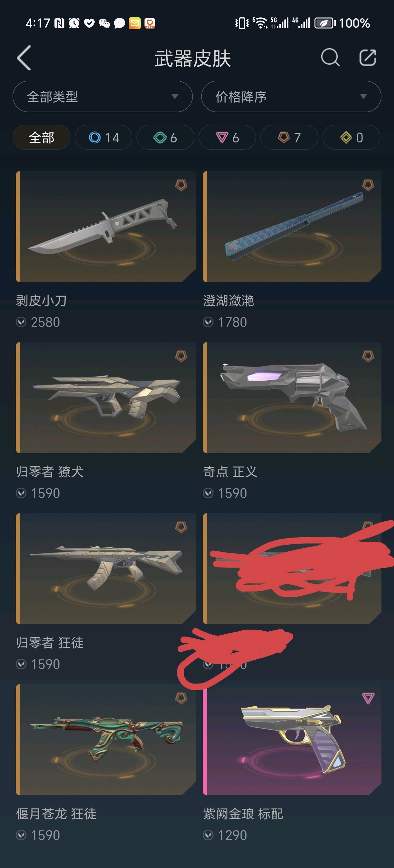Open the 奇点 正义 revolver thumbnail
The width and height of the screenshot is (394, 868).
(292, 398)
